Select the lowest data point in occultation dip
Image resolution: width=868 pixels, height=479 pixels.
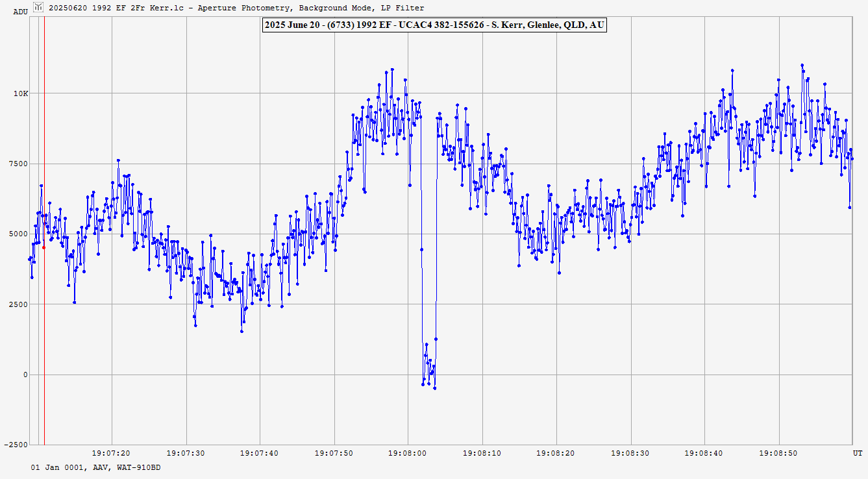(435, 388)
